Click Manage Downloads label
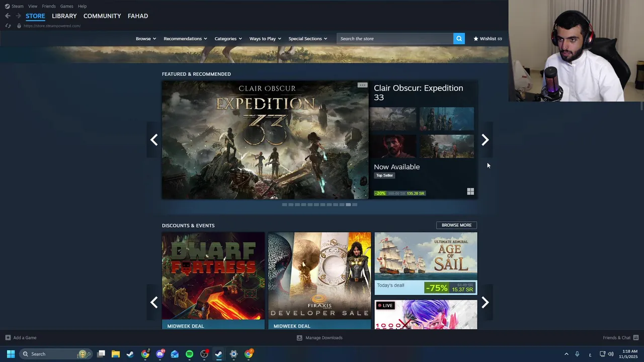The image size is (644, 362). [x=324, y=338]
